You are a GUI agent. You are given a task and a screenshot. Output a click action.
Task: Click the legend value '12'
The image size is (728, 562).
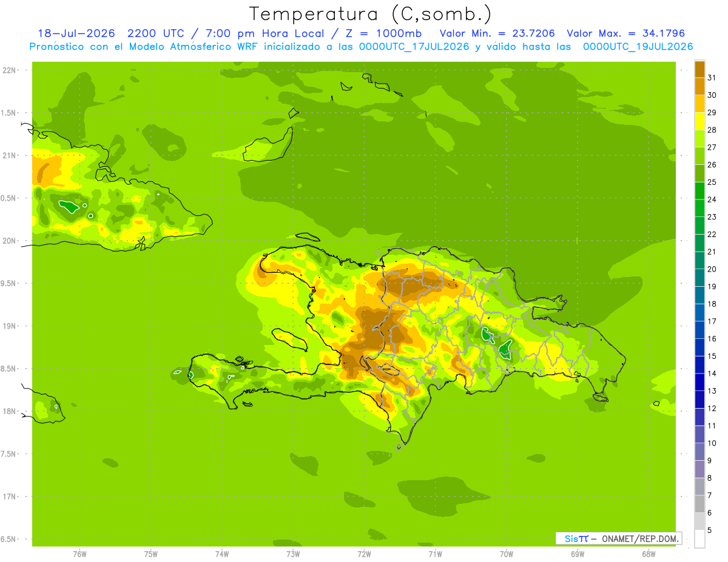[712, 409]
